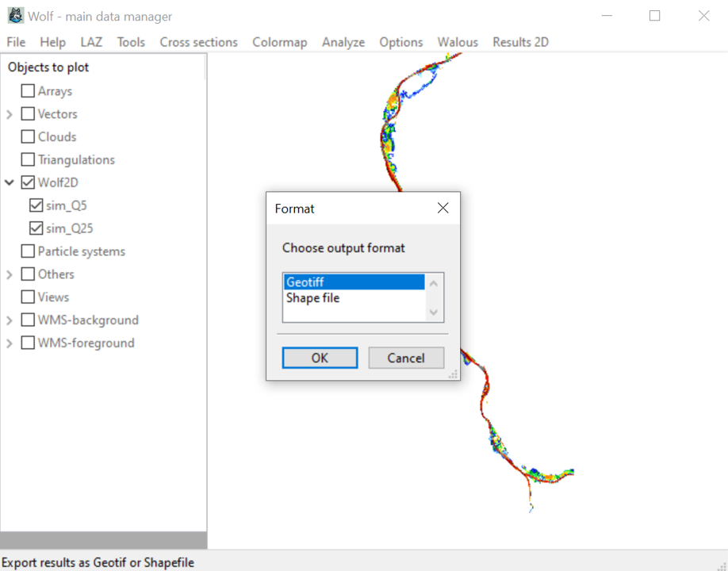Open the Results 2D menu
728x571 pixels.
[520, 42]
